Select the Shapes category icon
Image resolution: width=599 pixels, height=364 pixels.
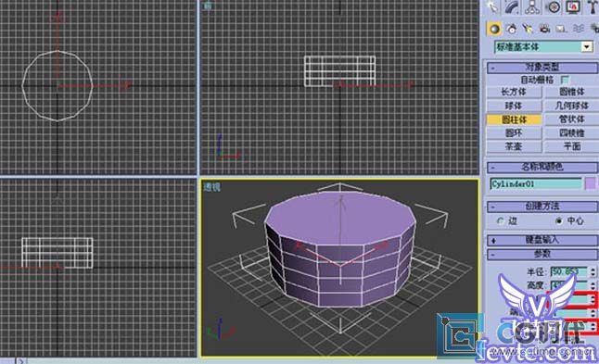pyautogui.click(x=511, y=29)
